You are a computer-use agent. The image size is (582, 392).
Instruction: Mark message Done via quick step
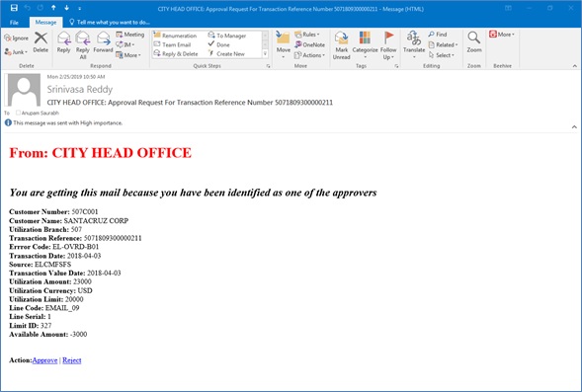(219, 44)
